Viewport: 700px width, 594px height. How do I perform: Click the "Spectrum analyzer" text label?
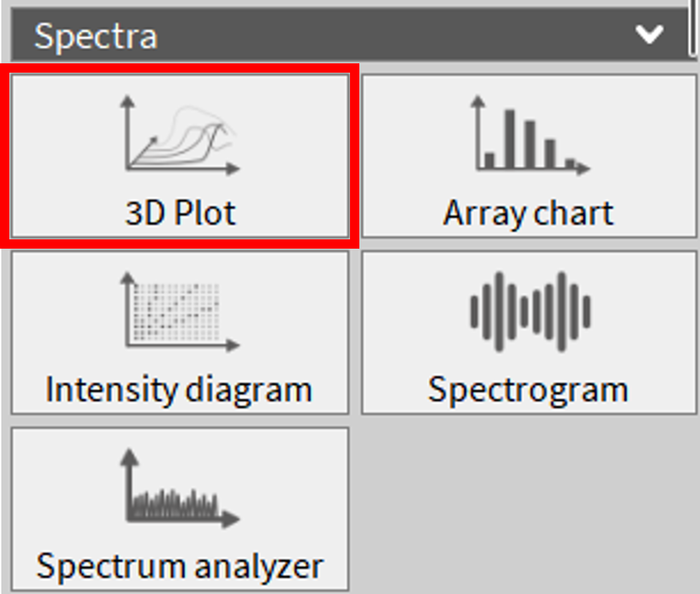[180, 566]
